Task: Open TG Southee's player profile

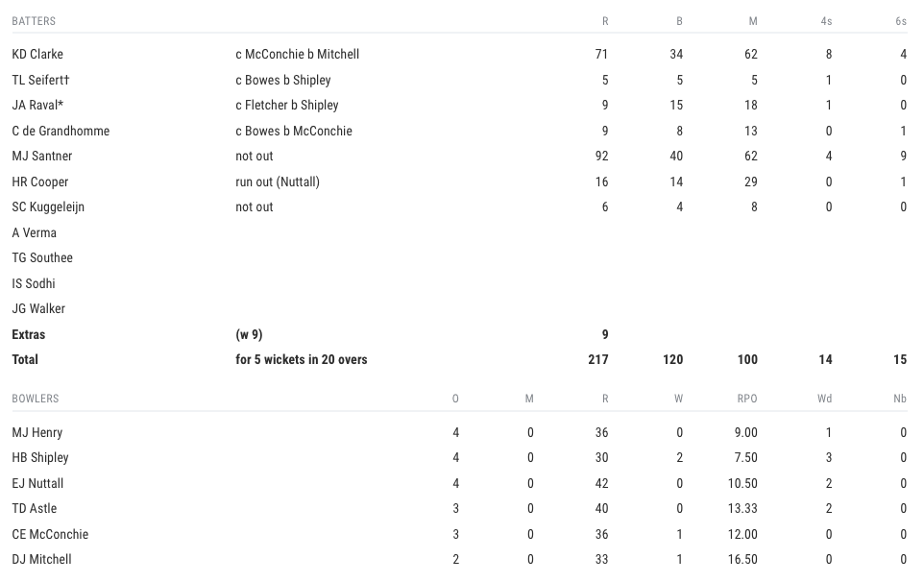Action: (x=42, y=258)
